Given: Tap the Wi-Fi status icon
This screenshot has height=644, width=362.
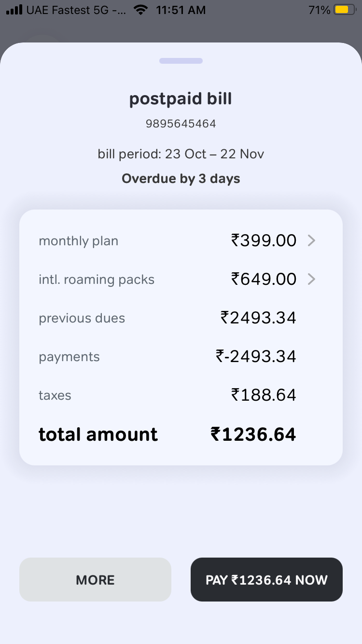Looking at the screenshot, I should [x=140, y=10].
